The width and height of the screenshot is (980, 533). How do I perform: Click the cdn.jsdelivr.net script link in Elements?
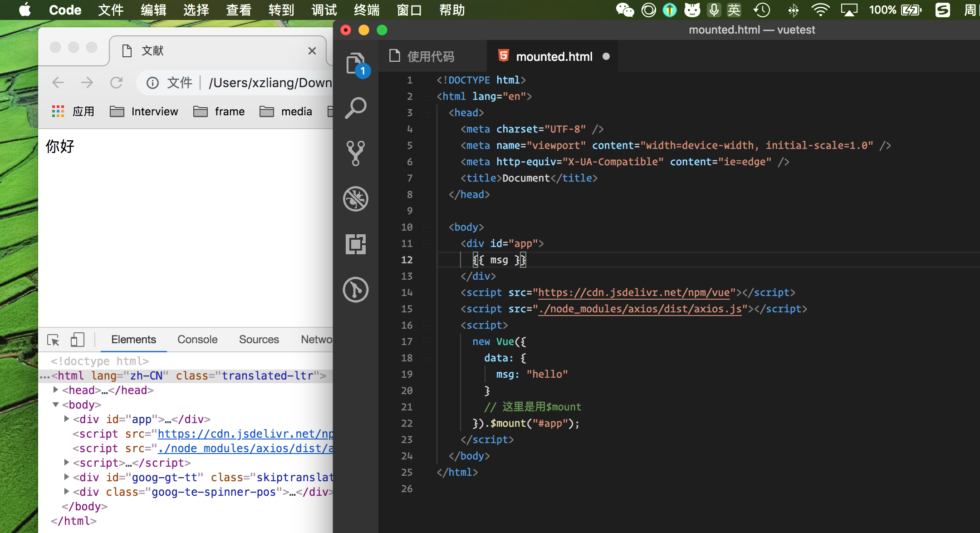click(x=245, y=434)
